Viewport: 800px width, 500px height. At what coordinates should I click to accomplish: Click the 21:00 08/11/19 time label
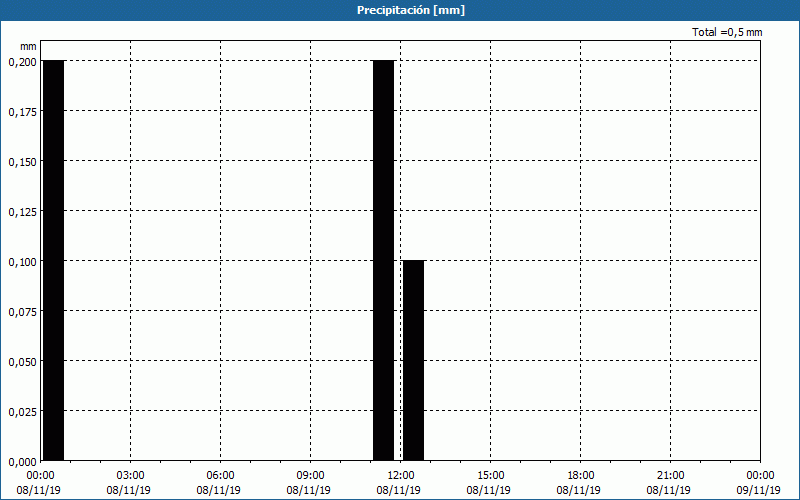669,483
